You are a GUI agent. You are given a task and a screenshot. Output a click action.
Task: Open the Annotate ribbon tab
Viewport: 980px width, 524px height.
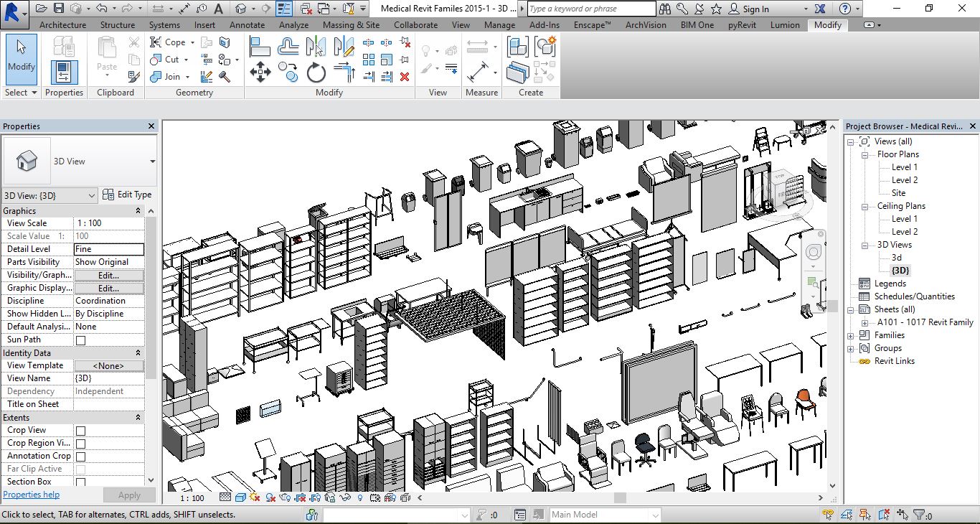[247, 24]
